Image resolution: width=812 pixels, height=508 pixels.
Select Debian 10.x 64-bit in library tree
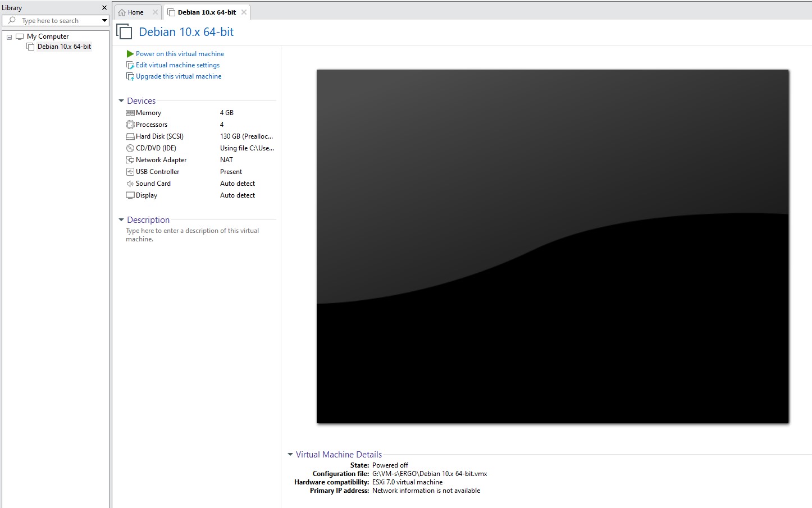64,47
